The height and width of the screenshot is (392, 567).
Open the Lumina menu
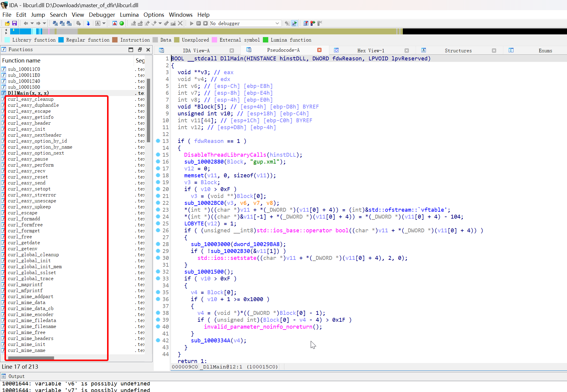point(129,15)
